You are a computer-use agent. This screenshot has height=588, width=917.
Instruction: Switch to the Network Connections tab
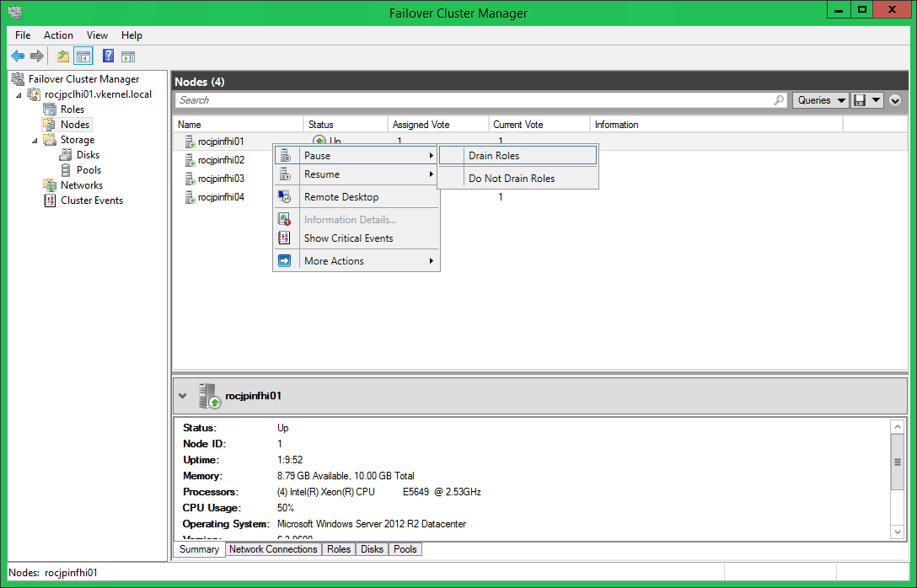pos(273,549)
